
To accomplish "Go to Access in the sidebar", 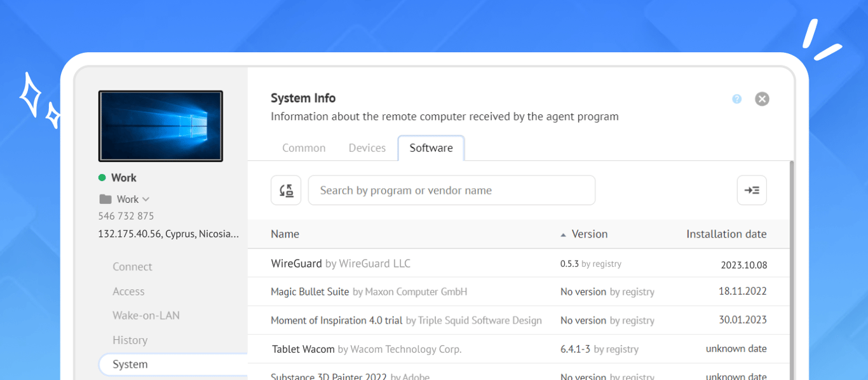I will click(x=128, y=292).
